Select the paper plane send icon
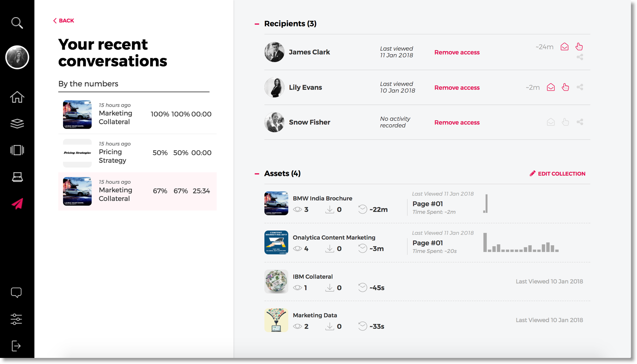This screenshot has height=364, width=637. pos(17,204)
